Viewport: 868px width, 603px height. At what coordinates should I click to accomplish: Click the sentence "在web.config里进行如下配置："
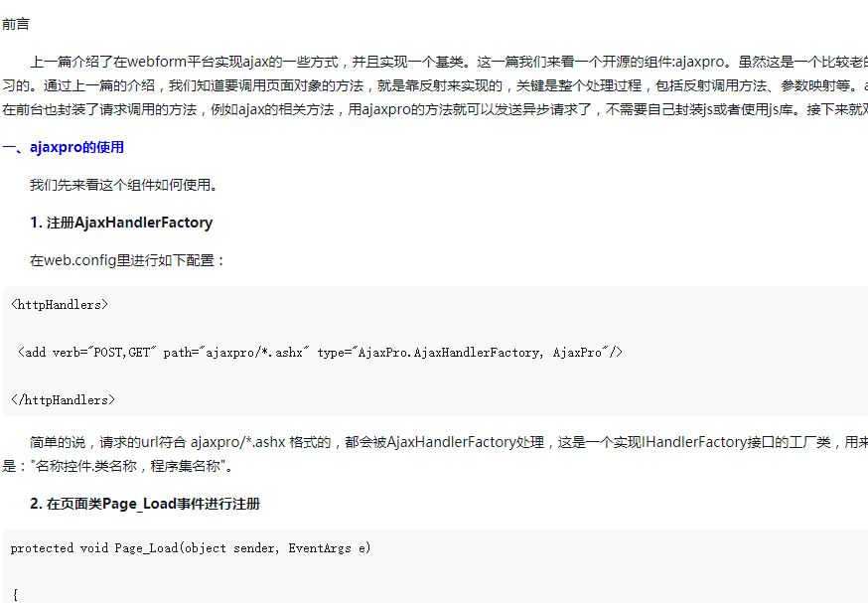pos(128,260)
